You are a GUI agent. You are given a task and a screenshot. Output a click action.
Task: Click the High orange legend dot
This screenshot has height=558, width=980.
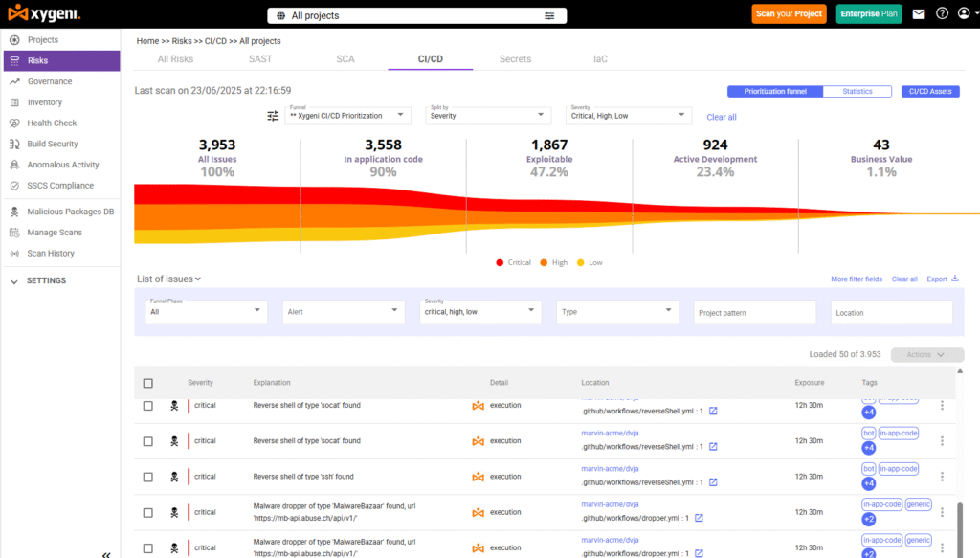coord(544,263)
